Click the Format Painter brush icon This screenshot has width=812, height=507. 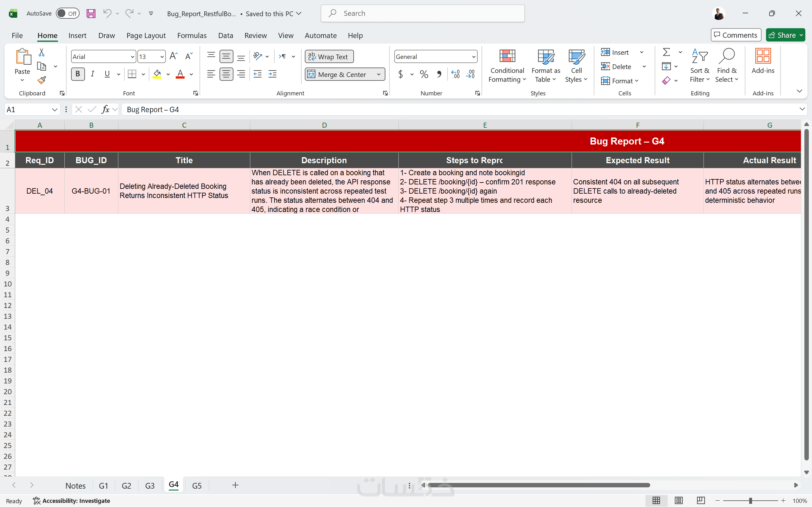[x=42, y=80]
